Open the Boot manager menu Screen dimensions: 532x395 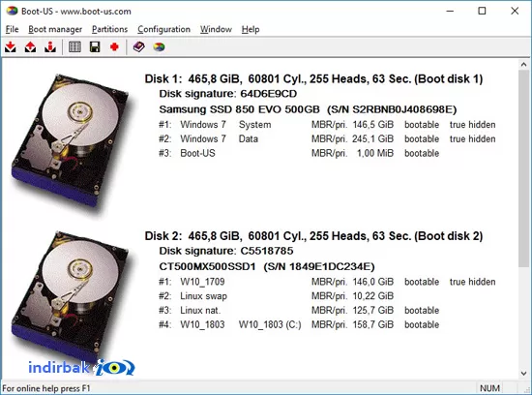pos(55,30)
